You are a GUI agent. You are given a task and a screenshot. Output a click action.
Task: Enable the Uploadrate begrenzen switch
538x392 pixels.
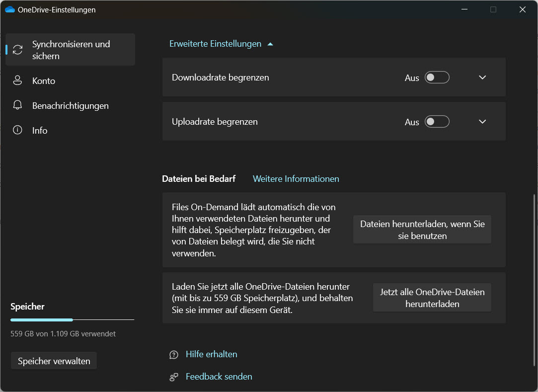[x=437, y=122]
